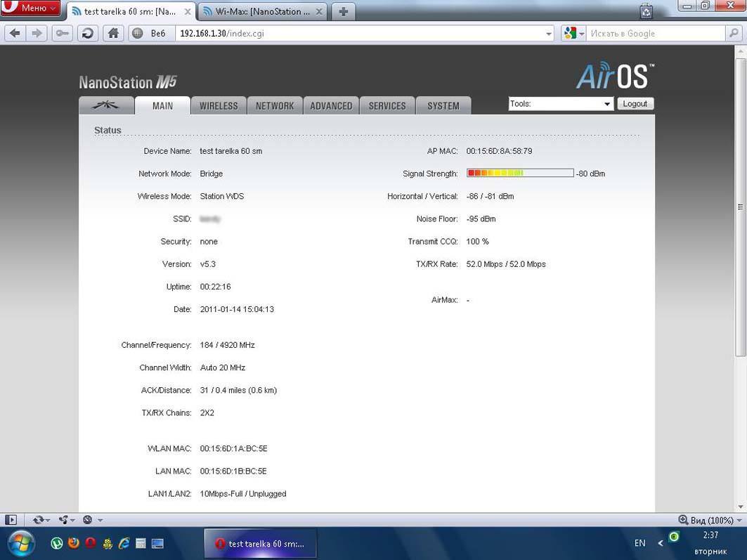Launch Firefox from the quick launch
This screenshot has height=560, width=747.
pyautogui.click(x=73, y=543)
